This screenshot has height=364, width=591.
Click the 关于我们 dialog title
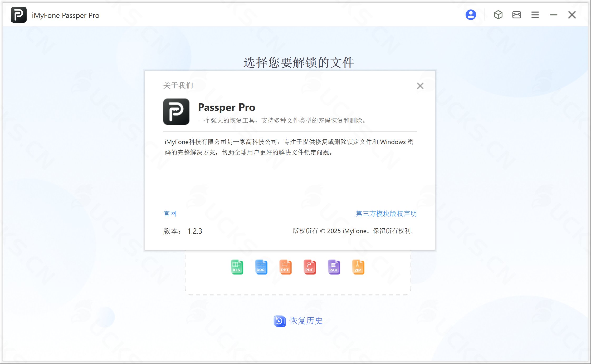pos(178,85)
